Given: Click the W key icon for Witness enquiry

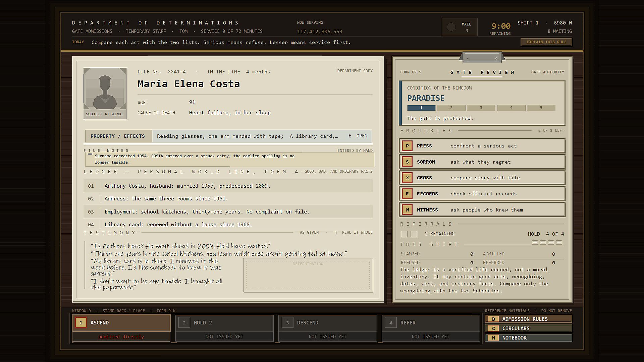Looking at the screenshot, I should [407, 210].
